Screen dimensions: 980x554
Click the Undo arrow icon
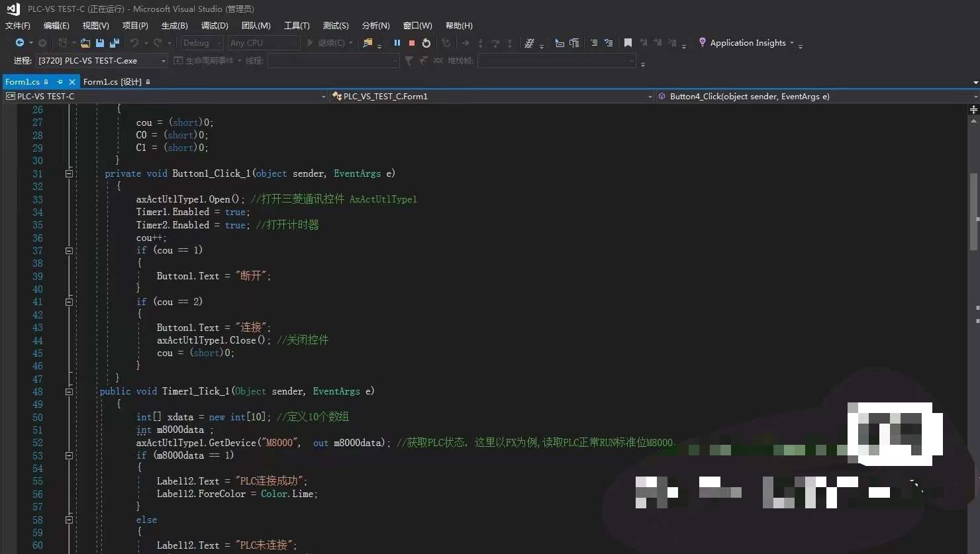coord(134,43)
